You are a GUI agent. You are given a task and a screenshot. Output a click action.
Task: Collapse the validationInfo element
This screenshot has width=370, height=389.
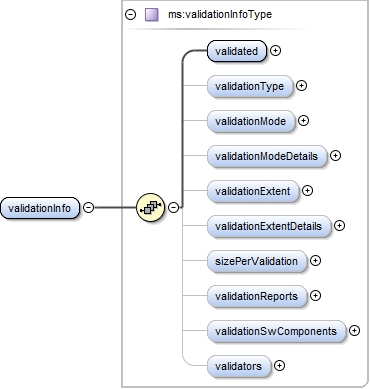click(x=88, y=208)
